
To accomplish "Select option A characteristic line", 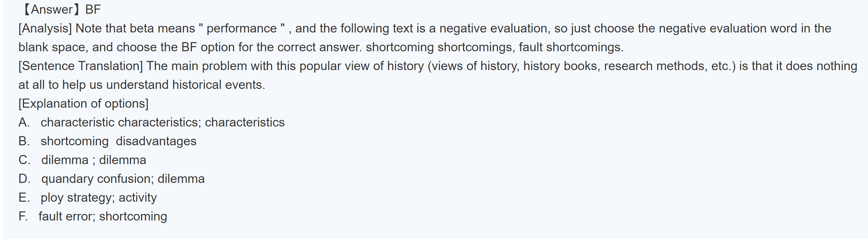I will click(152, 122).
